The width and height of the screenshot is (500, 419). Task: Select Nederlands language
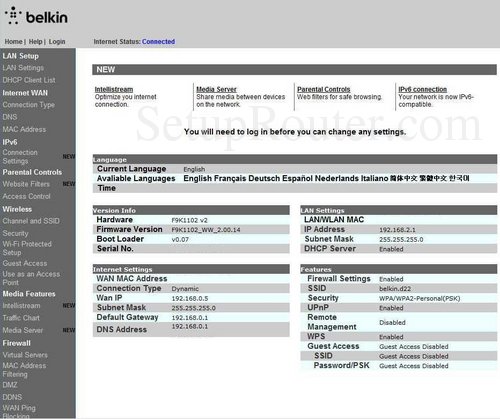tap(337, 178)
